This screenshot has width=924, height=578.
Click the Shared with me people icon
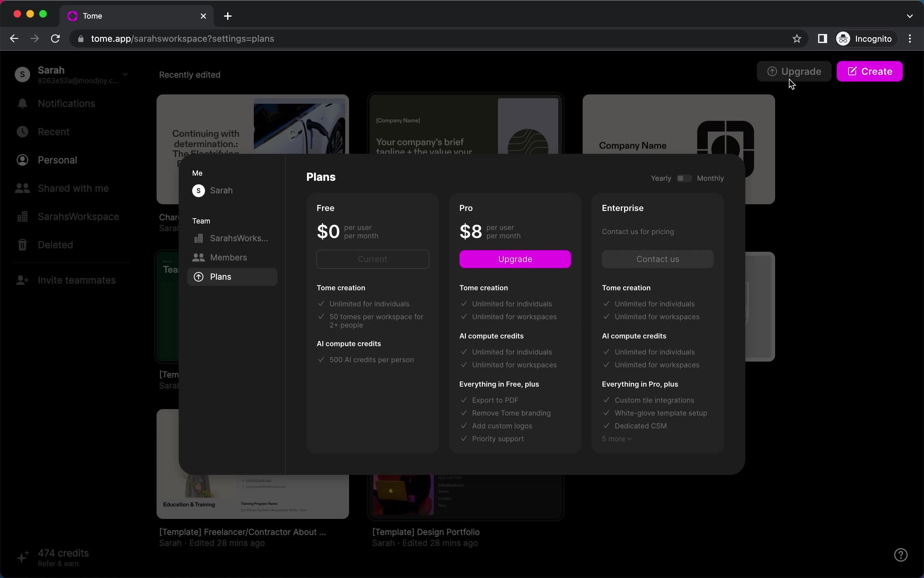tap(22, 188)
